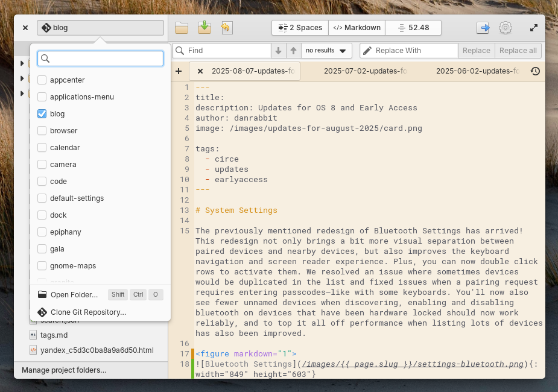Image resolution: width=558 pixels, height=392 pixels.
Task: Switch to the 2025-07-02-updates tab
Action: [x=365, y=71]
